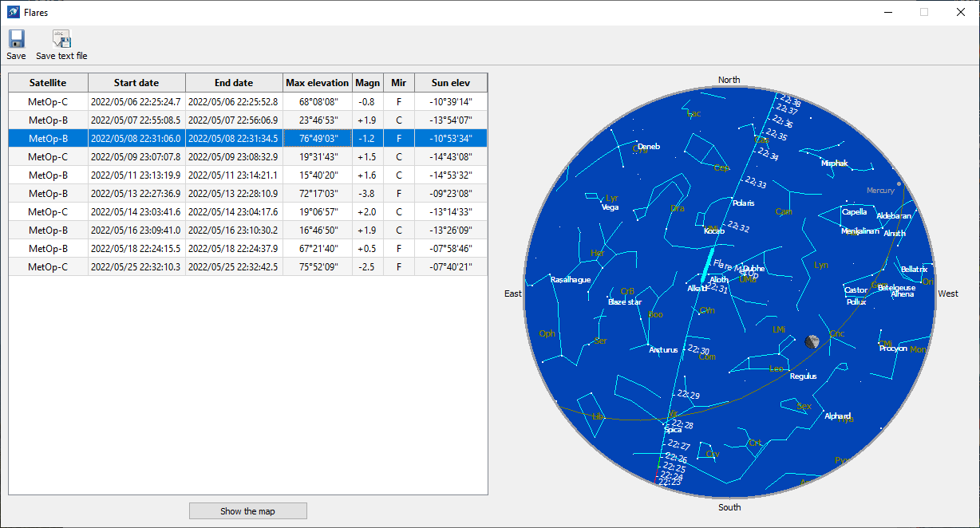The height and width of the screenshot is (528, 980).
Task: Select the highlighted row starting 2022/05/08 22:31:06.0
Action: point(248,139)
